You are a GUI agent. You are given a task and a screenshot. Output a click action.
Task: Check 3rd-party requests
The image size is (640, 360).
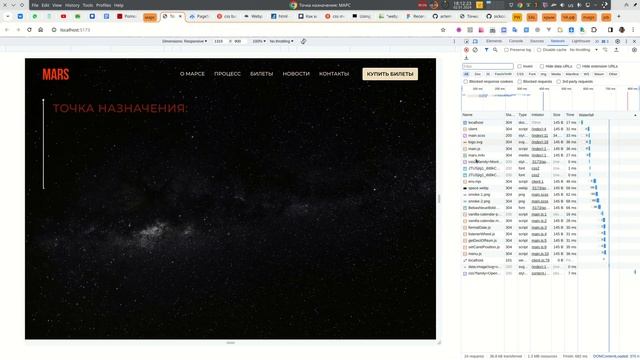(x=558, y=82)
